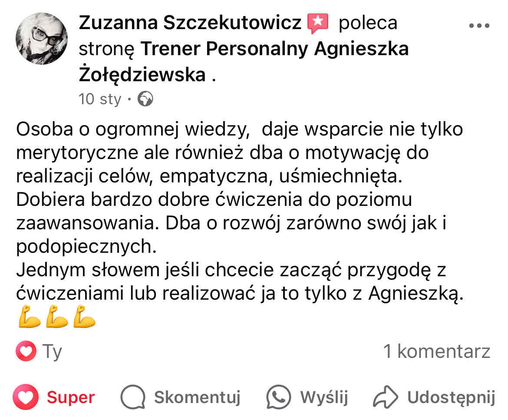
Task: Click the small heart reaction icon beside "Ty"
Action: 26,351
